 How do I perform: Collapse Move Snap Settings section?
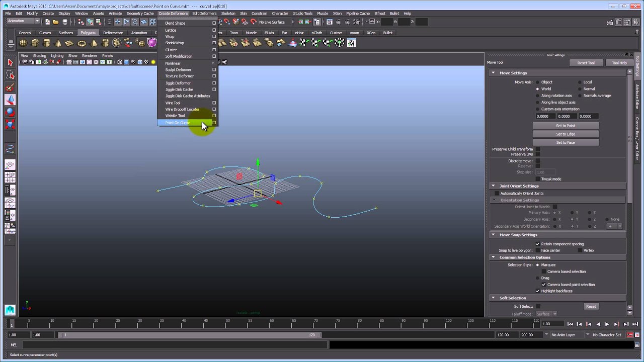pos(494,235)
